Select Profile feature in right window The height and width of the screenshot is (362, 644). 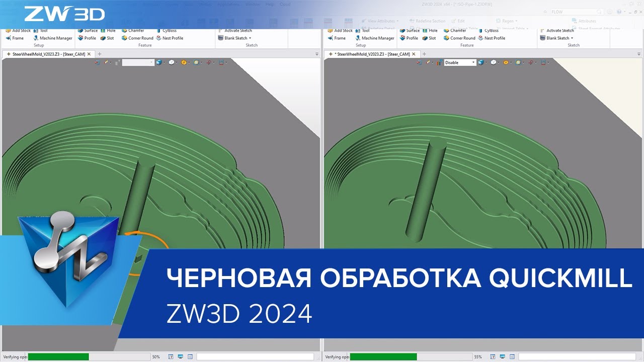(x=409, y=38)
